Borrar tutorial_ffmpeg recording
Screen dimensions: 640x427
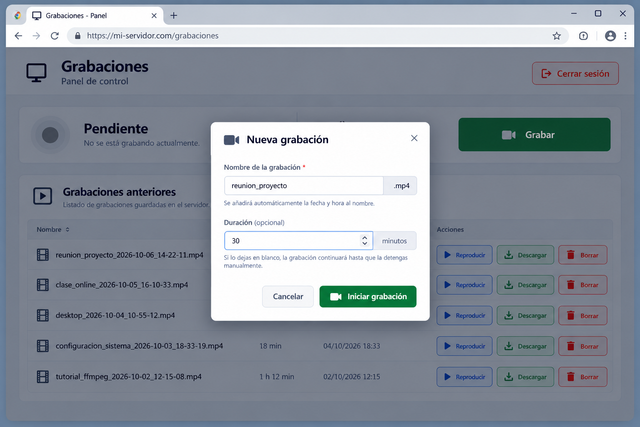tap(583, 377)
